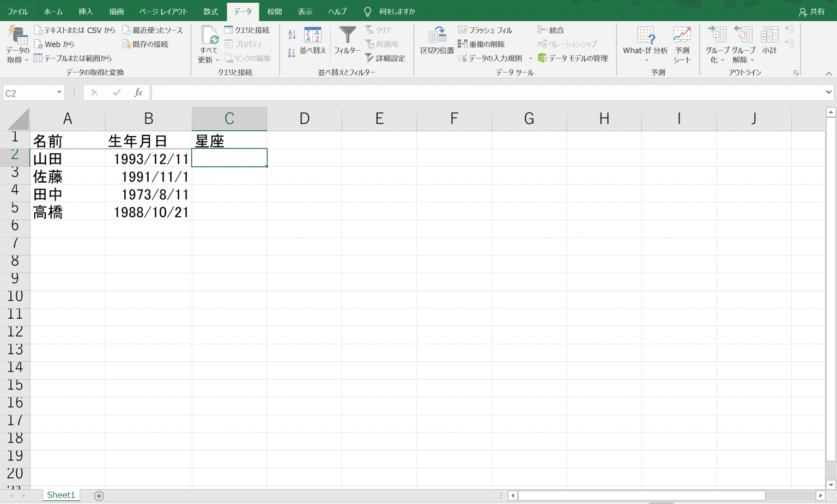Click the Select All corner triangle
The width and height of the screenshot is (837, 504).
click(18, 119)
